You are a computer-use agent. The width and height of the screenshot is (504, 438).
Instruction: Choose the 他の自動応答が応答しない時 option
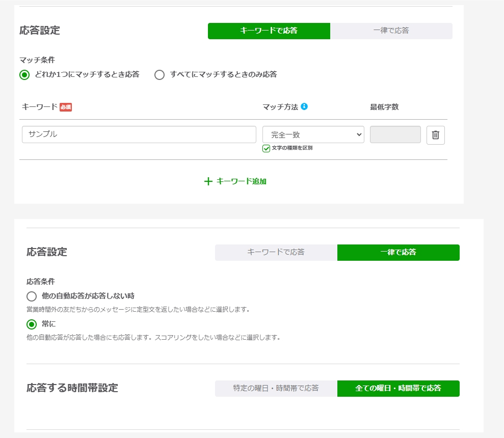pyautogui.click(x=32, y=296)
